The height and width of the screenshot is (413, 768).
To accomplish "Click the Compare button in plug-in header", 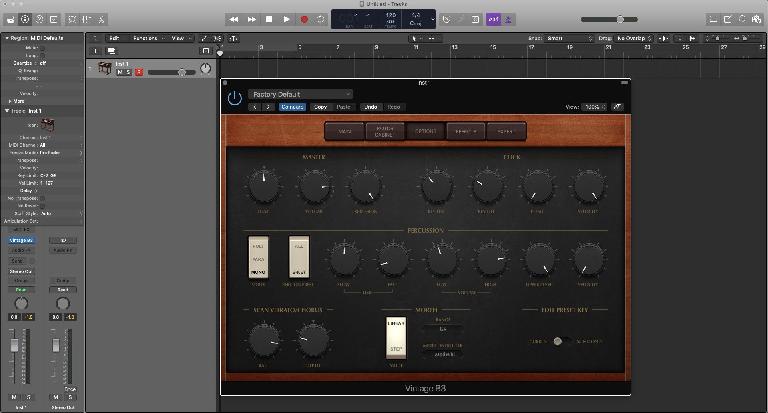I will point(292,107).
